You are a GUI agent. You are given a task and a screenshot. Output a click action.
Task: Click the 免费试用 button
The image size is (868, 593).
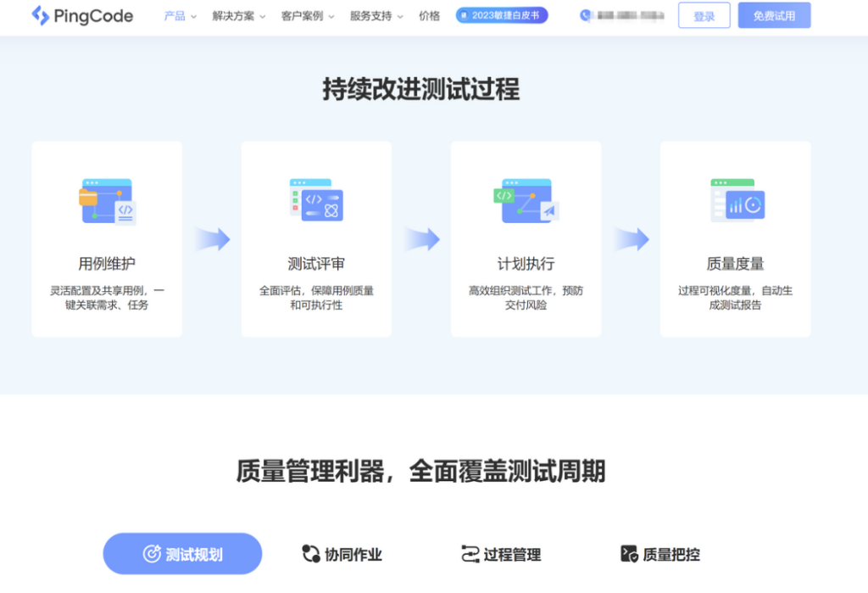[773, 16]
